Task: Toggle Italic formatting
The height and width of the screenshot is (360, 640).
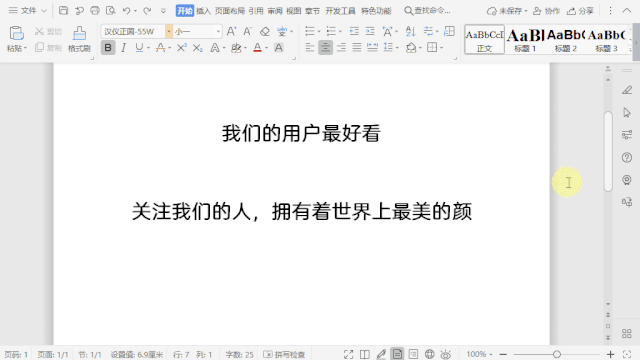Action: (x=123, y=48)
